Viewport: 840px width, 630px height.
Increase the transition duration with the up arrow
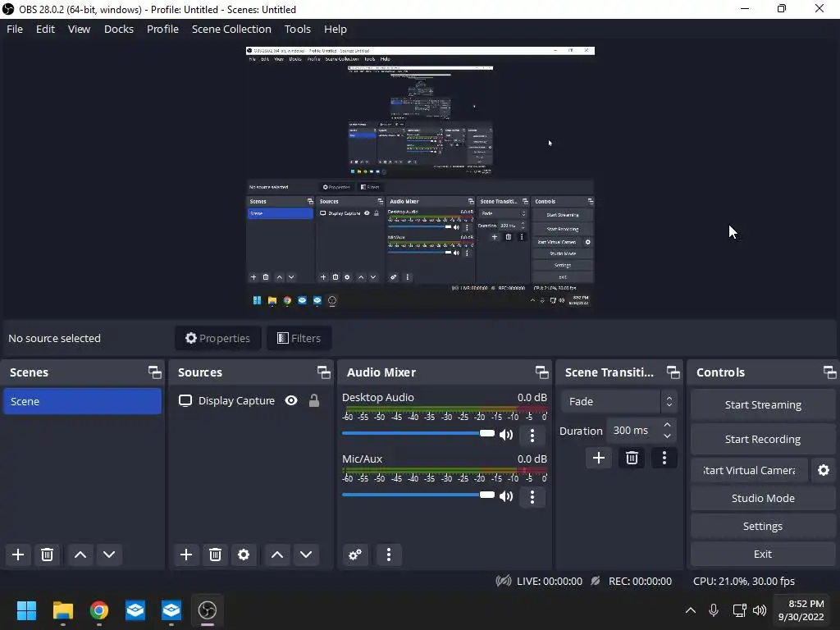[667, 425]
